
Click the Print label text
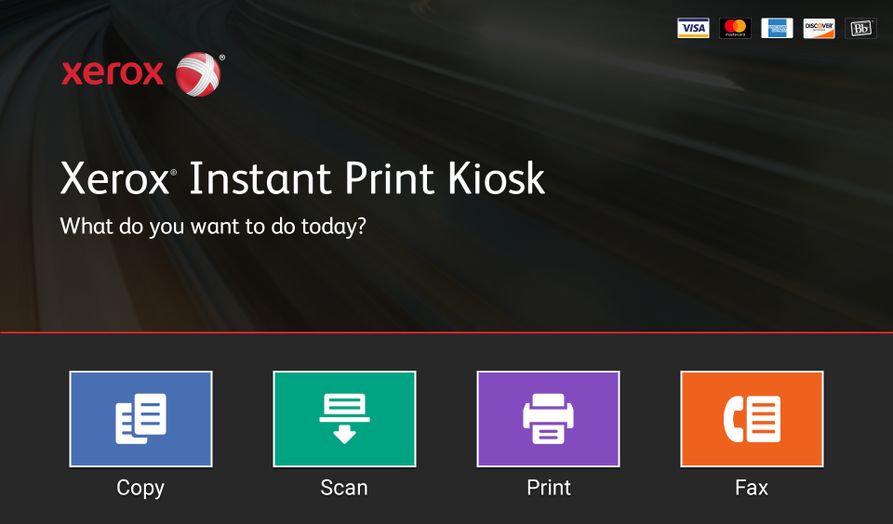pyautogui.click(x=548, y=488)
